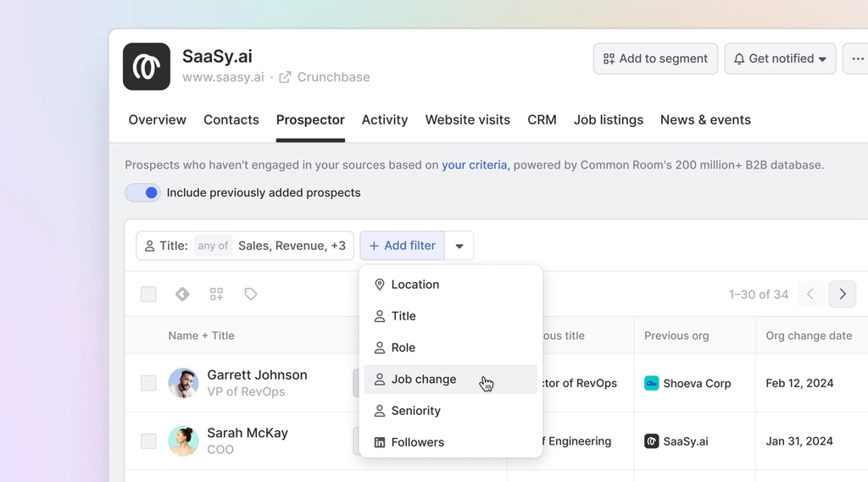The height and width of the screenshot is (482, 868).
Task: Toggle Include previously added prospects switch
Action: point(142,192)
